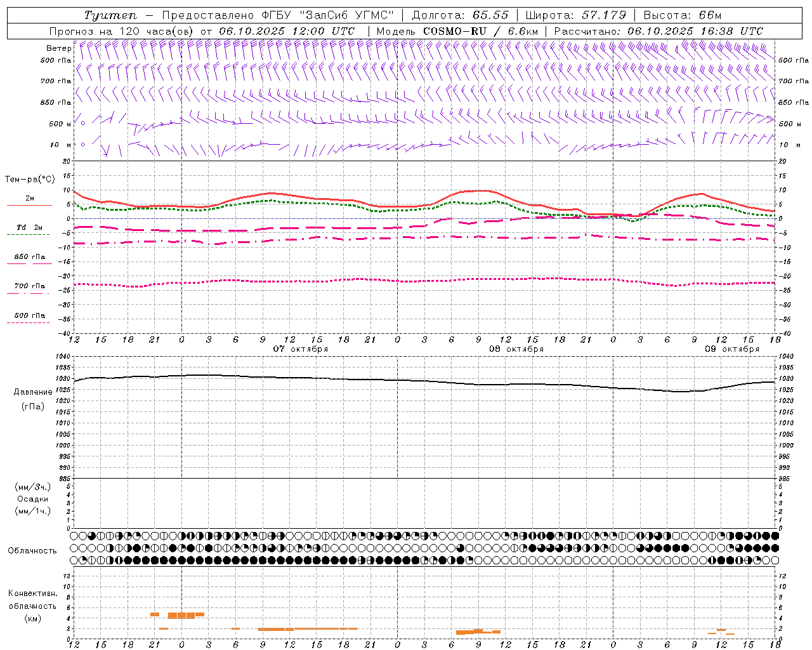Image resolution: width=812 pixels, height=650 pixels.
Task: Select the "07 октября" date label
Action: click(x=301, y=349)
